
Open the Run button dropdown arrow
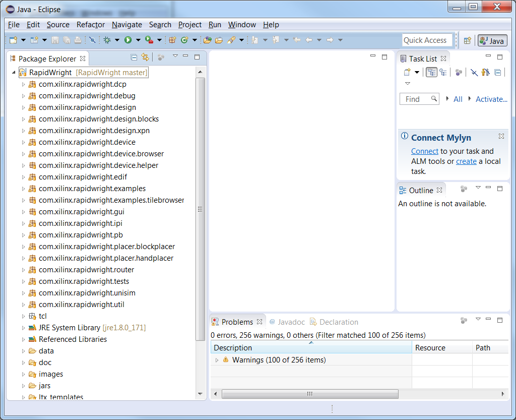(x=138, y=40)
